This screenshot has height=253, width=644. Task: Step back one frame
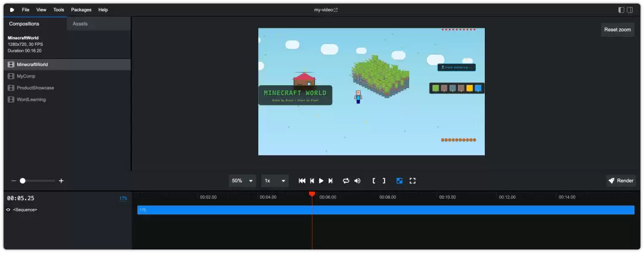tap(312, 181)
